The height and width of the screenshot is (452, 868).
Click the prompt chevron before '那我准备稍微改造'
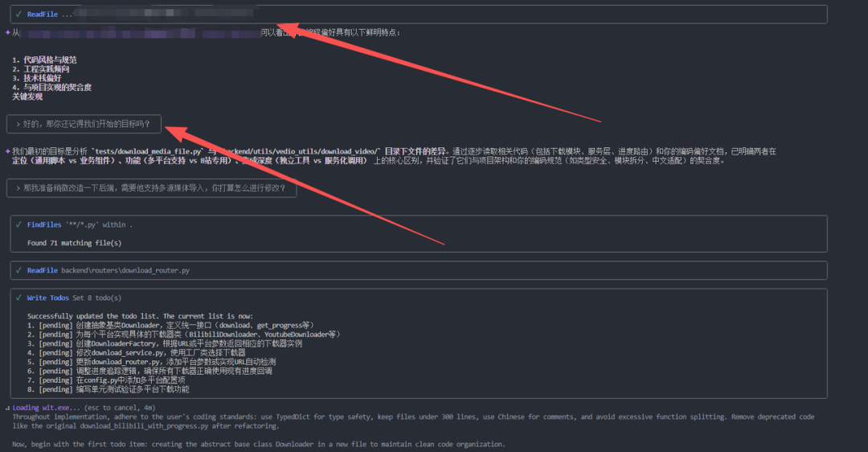click(18, 188)
